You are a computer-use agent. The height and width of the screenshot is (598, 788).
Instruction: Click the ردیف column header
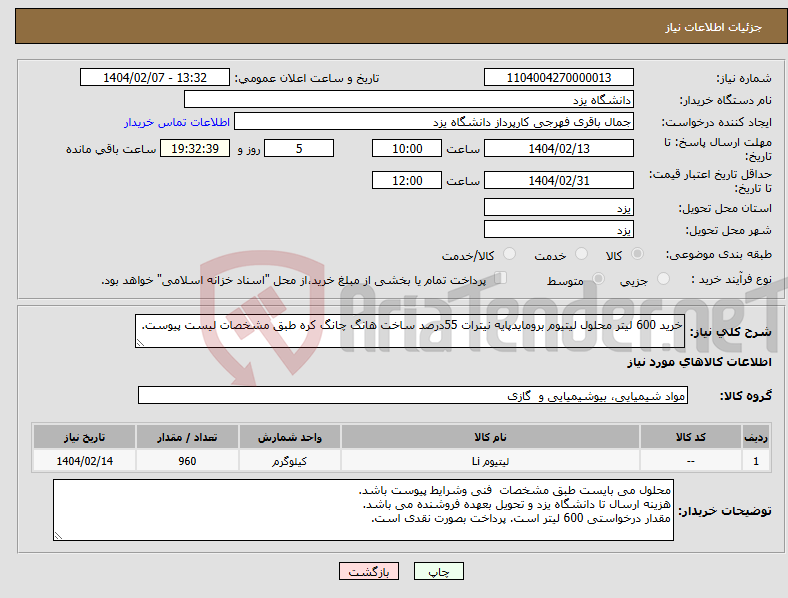point(755,437)
